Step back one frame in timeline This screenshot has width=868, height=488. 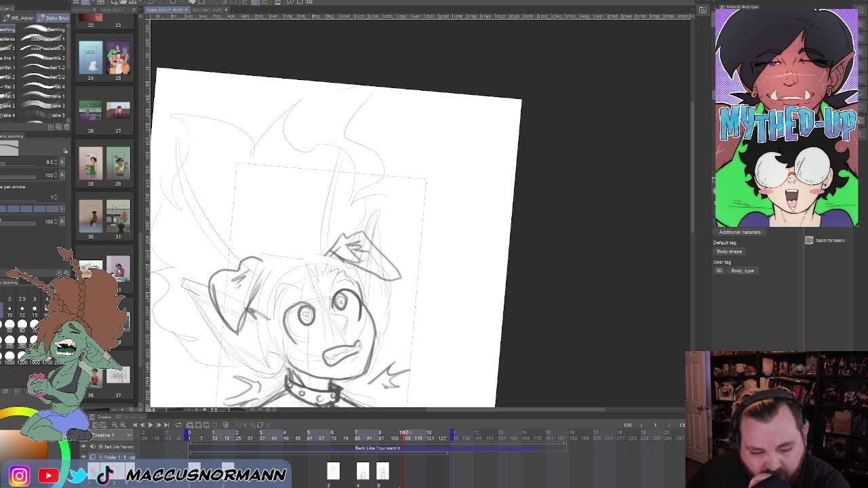[142, 425]
